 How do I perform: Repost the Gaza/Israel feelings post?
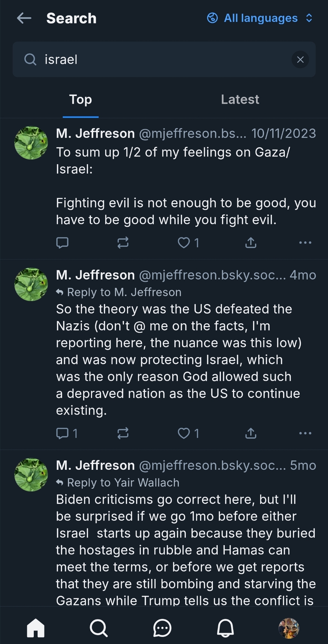[123, 242]
